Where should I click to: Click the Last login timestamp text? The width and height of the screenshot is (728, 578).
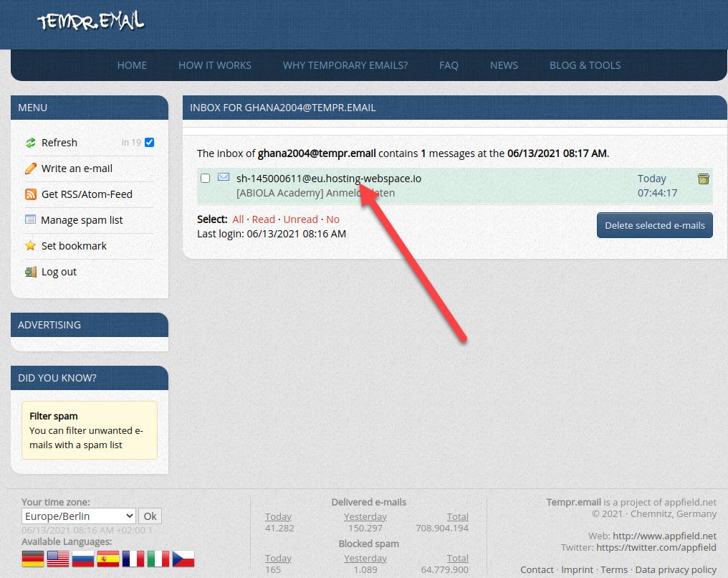pyautogui.click(x=272, y=234)
